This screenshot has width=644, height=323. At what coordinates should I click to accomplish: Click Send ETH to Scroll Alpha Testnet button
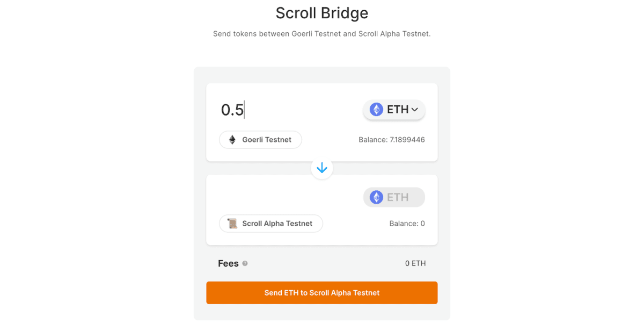[x=322, y=293]
